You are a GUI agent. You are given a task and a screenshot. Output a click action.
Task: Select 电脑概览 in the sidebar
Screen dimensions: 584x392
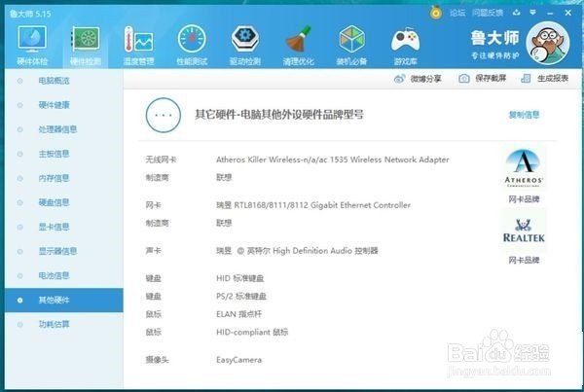[x=64, y=81]
